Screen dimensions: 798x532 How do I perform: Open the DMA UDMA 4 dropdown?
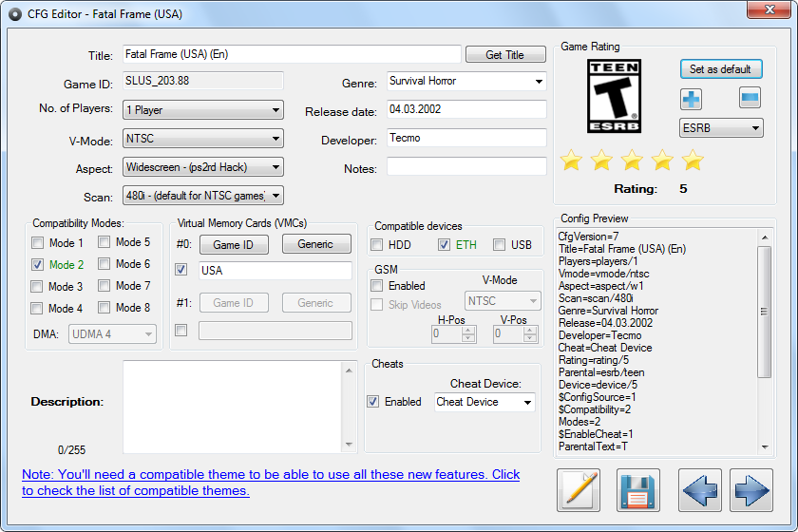[112, 334]
